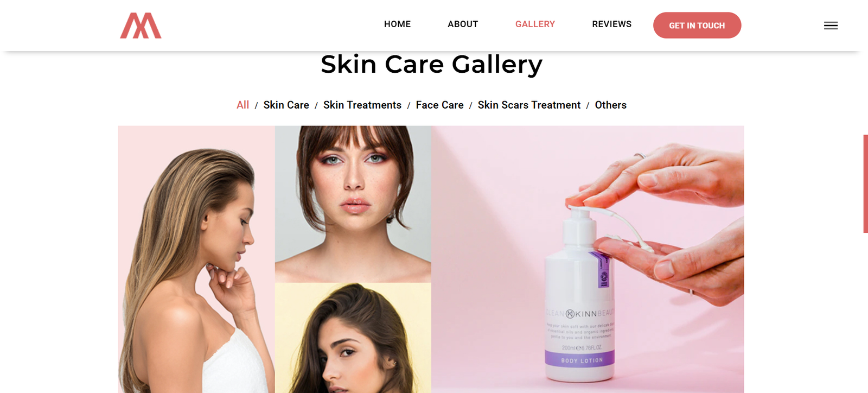This screenshot has width=868, height=393.
Task: Show Others gallery category
Action: click(x=610, y=105)
